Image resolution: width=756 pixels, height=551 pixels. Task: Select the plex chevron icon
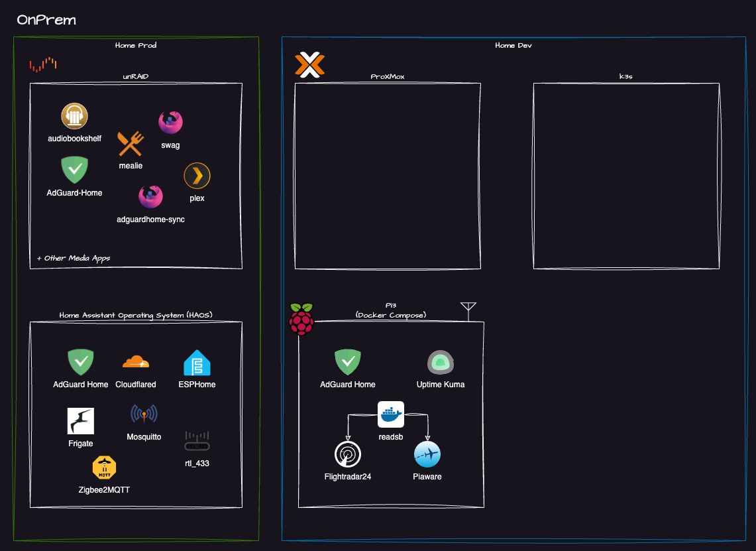click(197, 176)
